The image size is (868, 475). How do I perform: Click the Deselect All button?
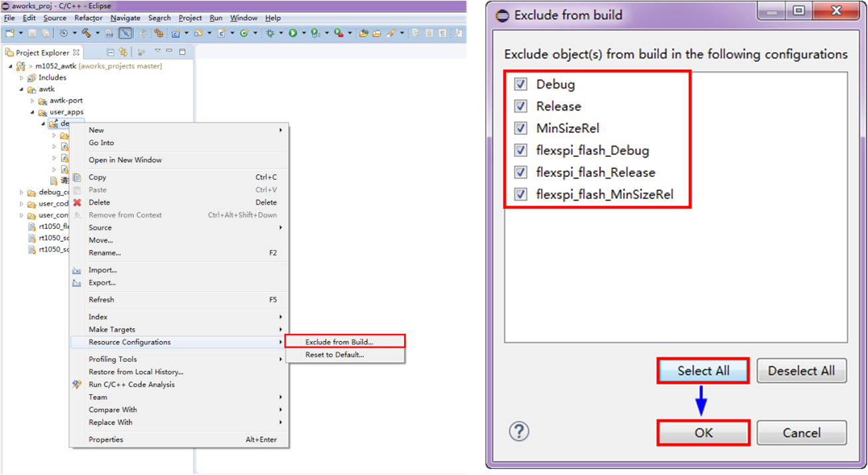801,371
